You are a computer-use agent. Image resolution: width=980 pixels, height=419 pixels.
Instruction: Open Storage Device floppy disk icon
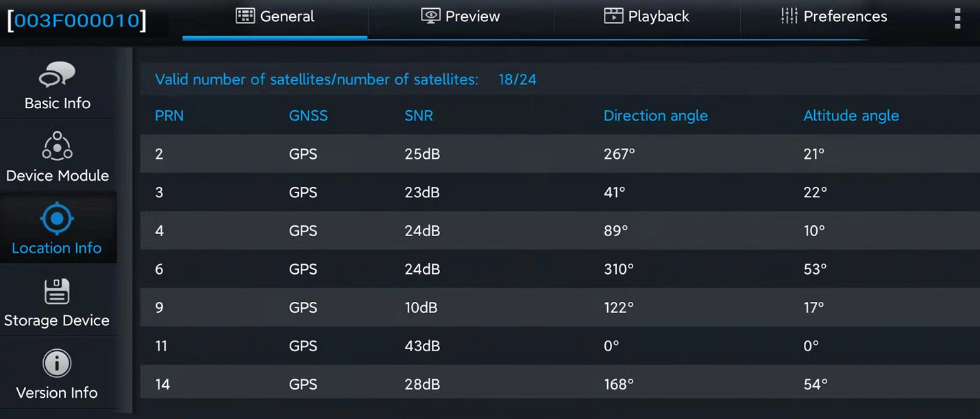click(57, 291)
